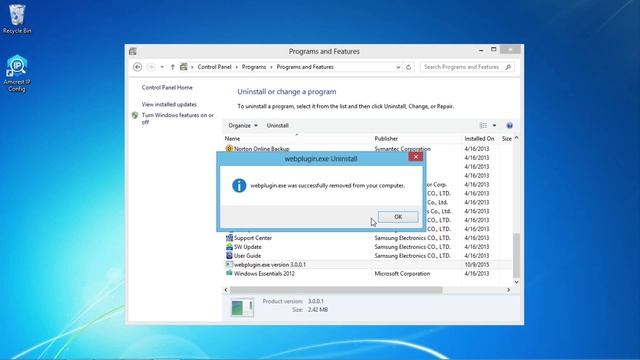Click the scroll down arrow of the program list
This screenshot has height=360, width=640.
[516, 282]
